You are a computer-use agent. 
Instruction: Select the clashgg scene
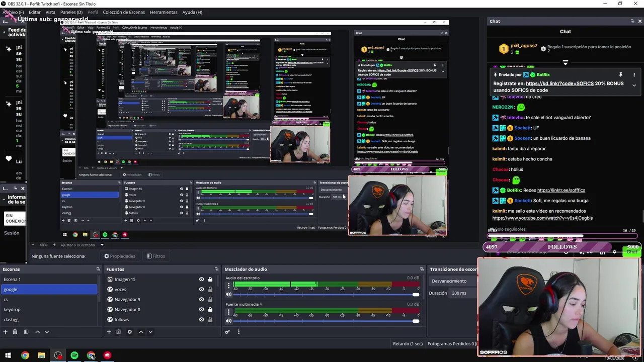click(49, 320)
